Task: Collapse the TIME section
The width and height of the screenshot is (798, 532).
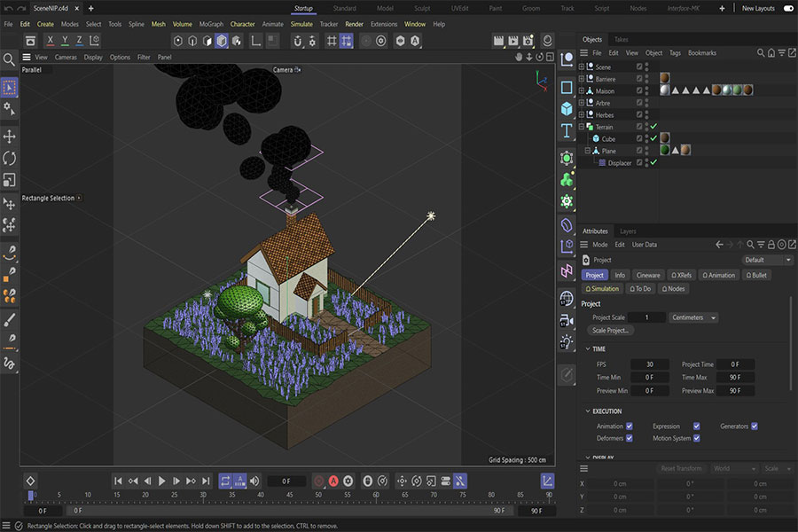Action: 587,348
